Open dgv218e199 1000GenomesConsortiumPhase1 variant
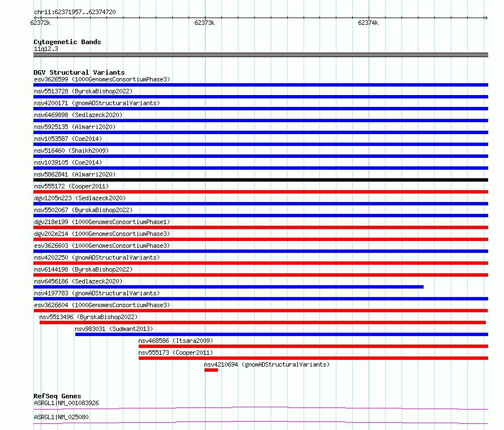This screenshot has width=504, height=430. [101, 222]
